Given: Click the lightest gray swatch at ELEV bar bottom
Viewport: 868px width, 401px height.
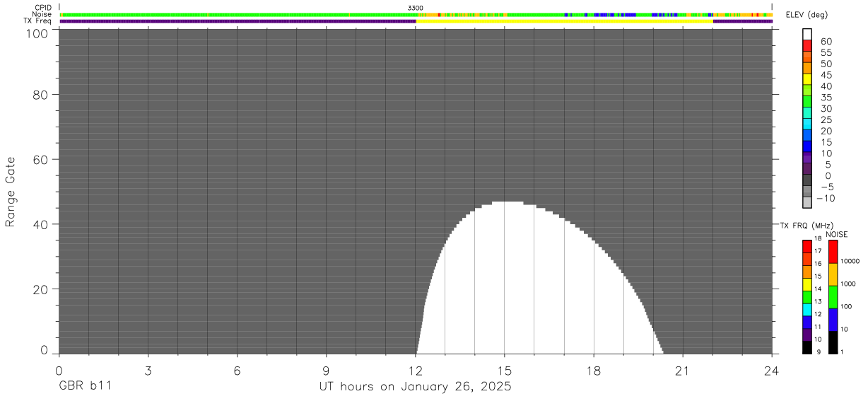Looking at the screenshot, I should [807, 202].
